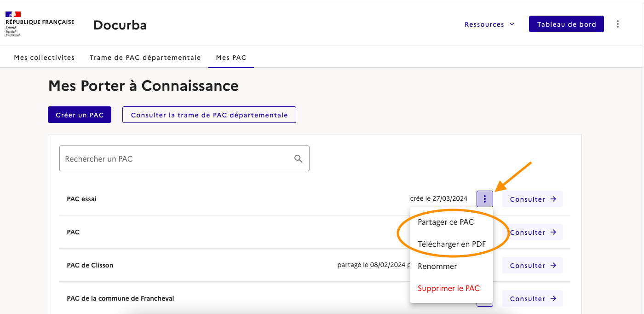Image resolution: width=644 pixels, height=314 pixels.
Task: Choose 'Supprimer le PAC' option
Action: tap(448, 288)
